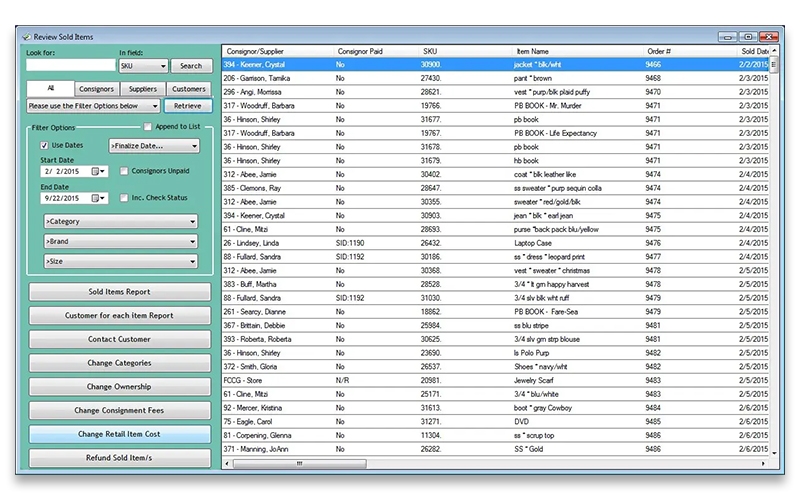Click the Review Sold Items window icon
The image size is (800, 500).
[25, 36]
